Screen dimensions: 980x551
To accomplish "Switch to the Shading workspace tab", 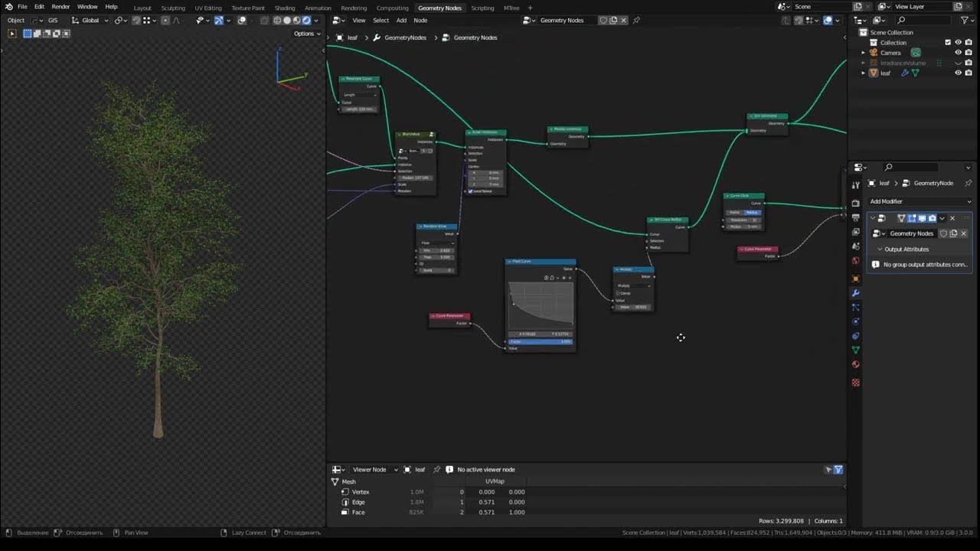I will [285, 8].
